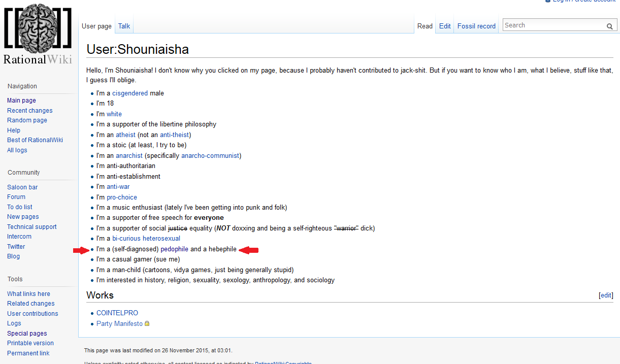Screen dimensions: 620x364
Task: Follow the anti-theist link
Action: 174,135
